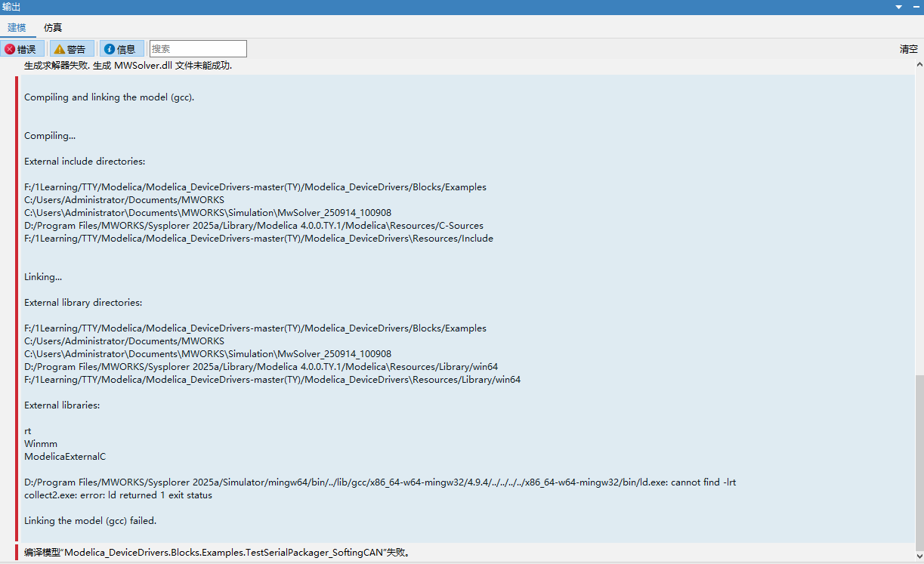Select the "Compiling..." line
This screenshot has width=924, height=564.
pyautogui.click(x=50, y=136)
